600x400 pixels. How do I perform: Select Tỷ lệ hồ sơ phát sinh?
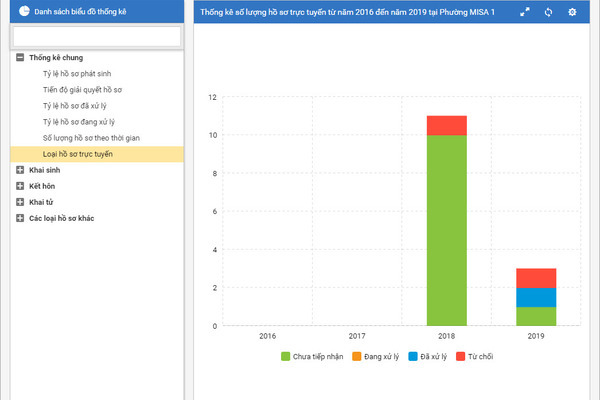point(83,74)
